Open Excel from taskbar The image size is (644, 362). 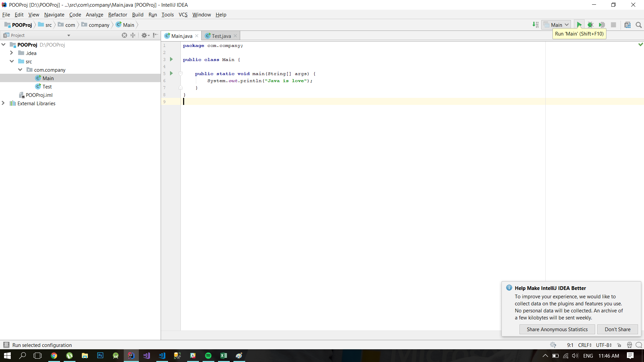coord(224,356)
